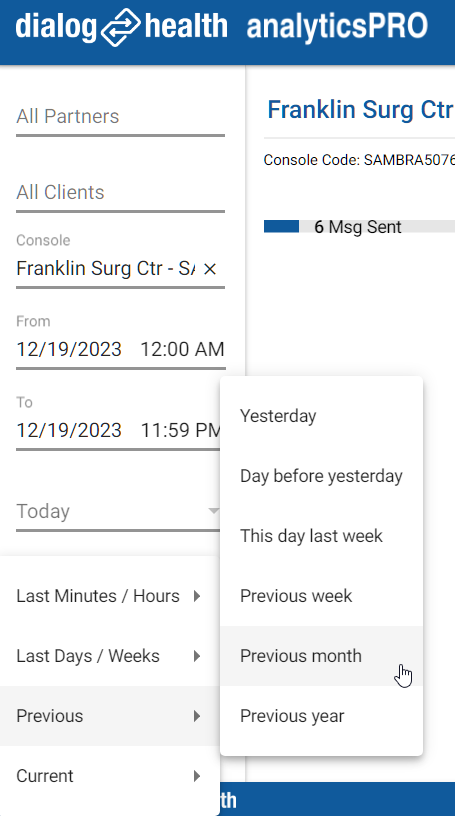Expand the Current submenu arrow
This screenshot has height=816, width=455.
pos(197,776)
